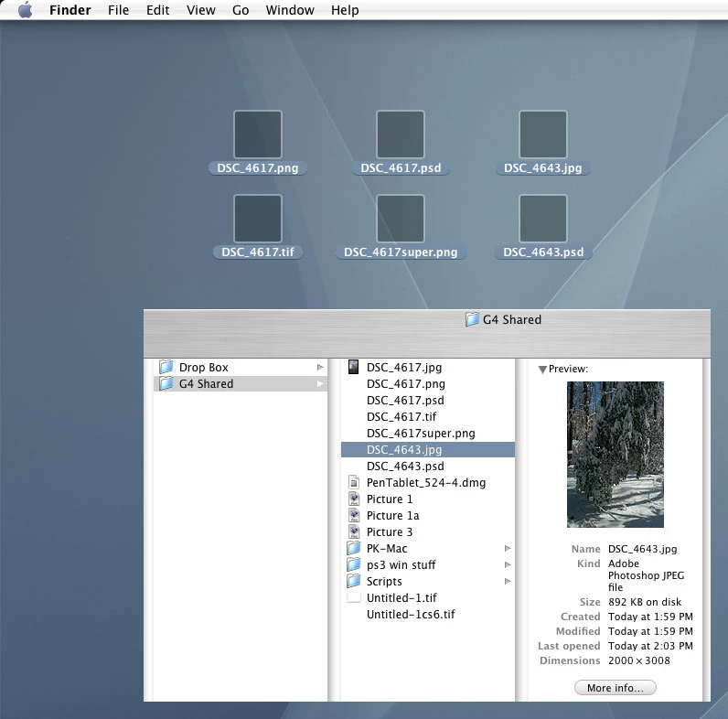The width and height of the screenshot is (728, 719).
Task: Click ps3 win stuff folder icon
Action: (354, 564)
